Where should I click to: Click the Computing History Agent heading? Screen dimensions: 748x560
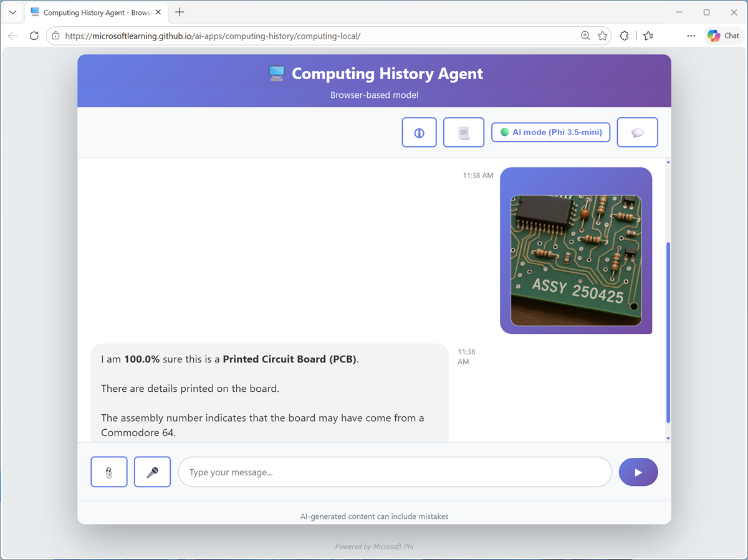point(387,74)
